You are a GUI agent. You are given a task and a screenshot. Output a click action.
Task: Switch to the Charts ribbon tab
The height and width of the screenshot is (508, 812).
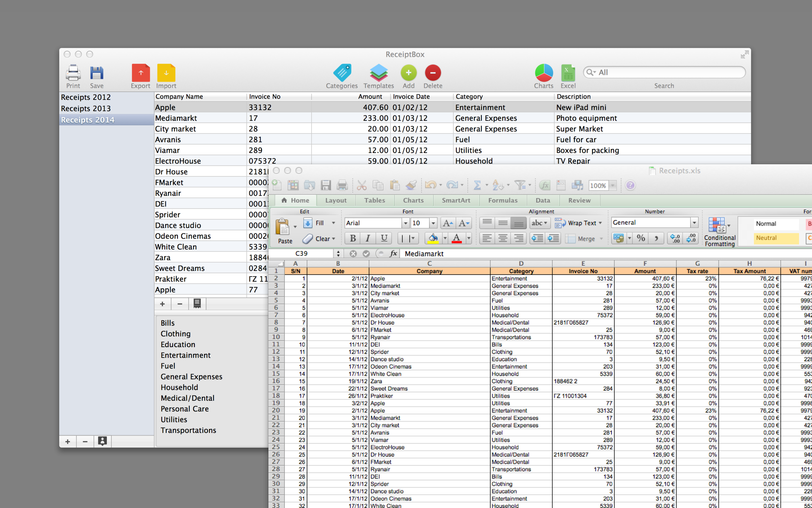(x=413, y=201)
